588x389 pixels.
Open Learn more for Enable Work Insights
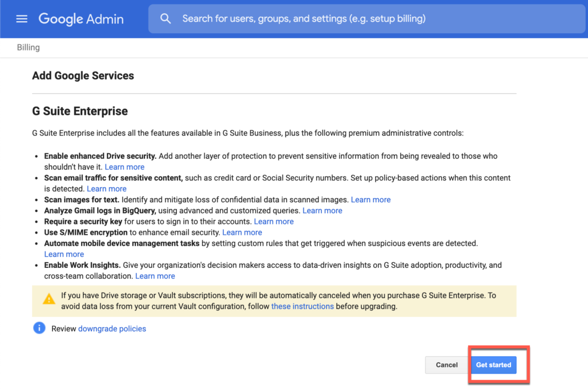point(155,276)
